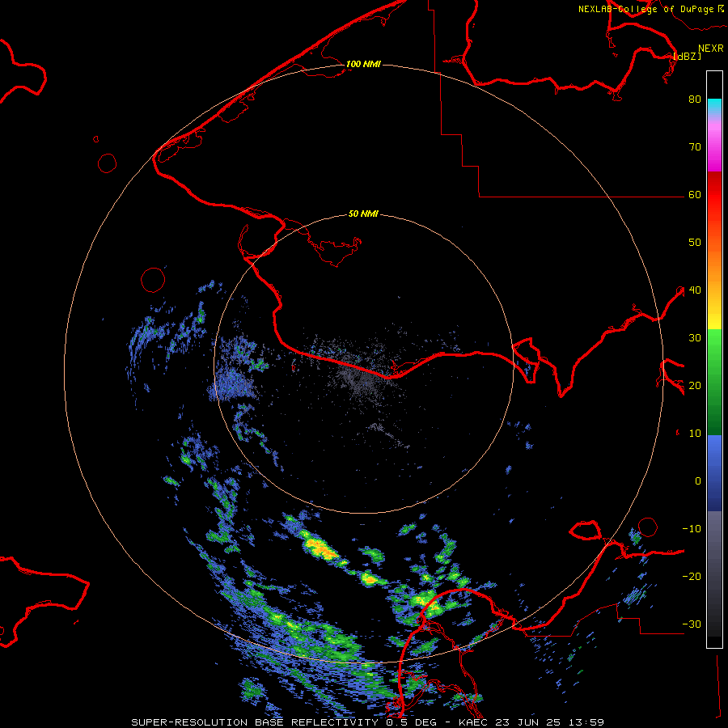Click the NEXR label above color bar
Image resolution: width=728 pixels, height=728 pixels.
point(711,49)
